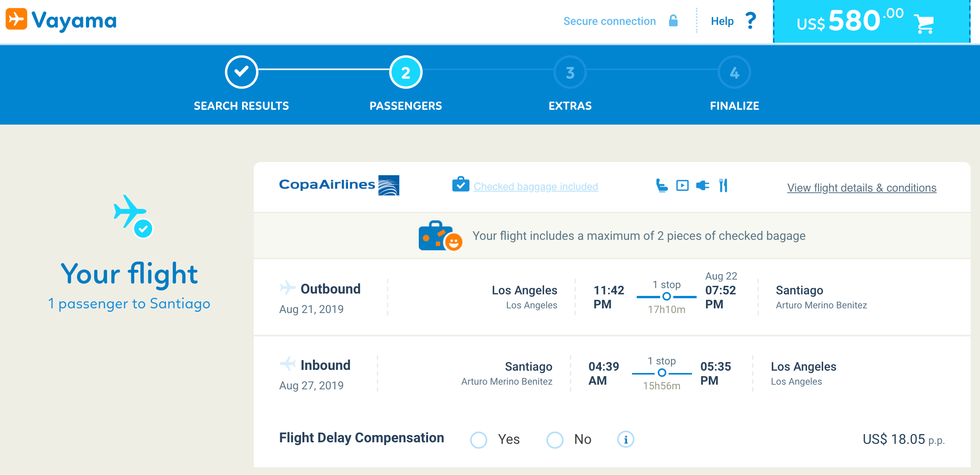Click the Vayama airplane logo icon
The width and height of the screenshot is (980, 475).
pos(16,19)
